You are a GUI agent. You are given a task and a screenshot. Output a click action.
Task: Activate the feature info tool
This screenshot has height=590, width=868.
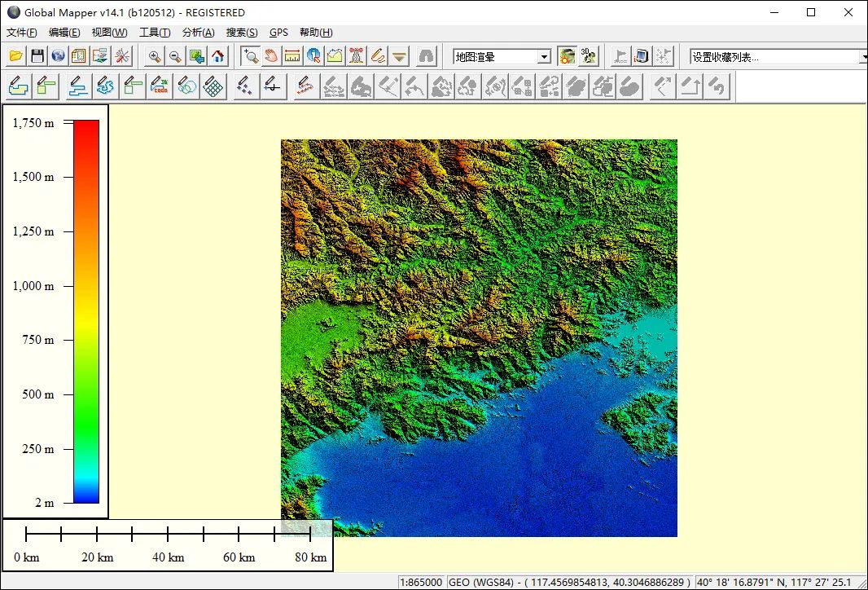[313, 56]
